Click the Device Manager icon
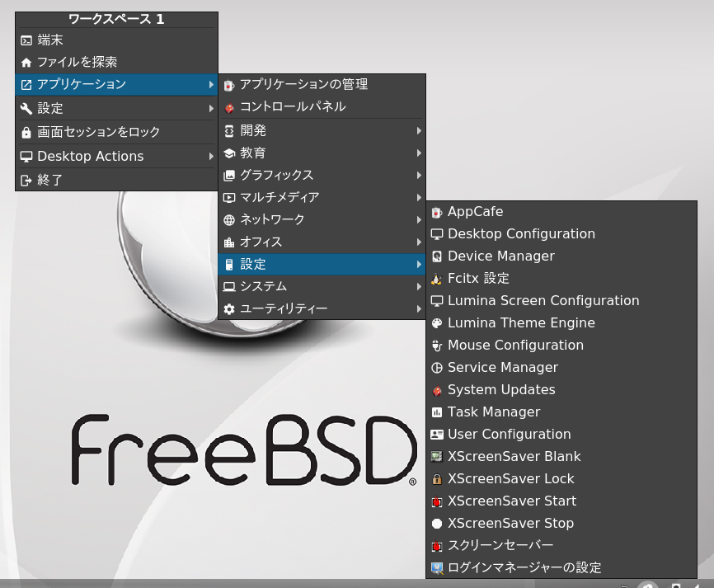 pos(437,256)
